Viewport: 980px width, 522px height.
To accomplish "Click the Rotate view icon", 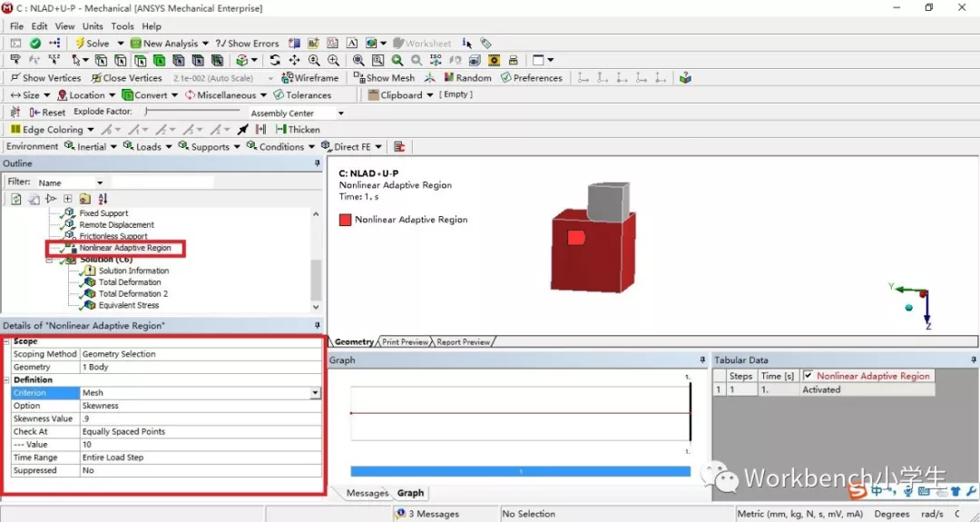I will (275, 60).
